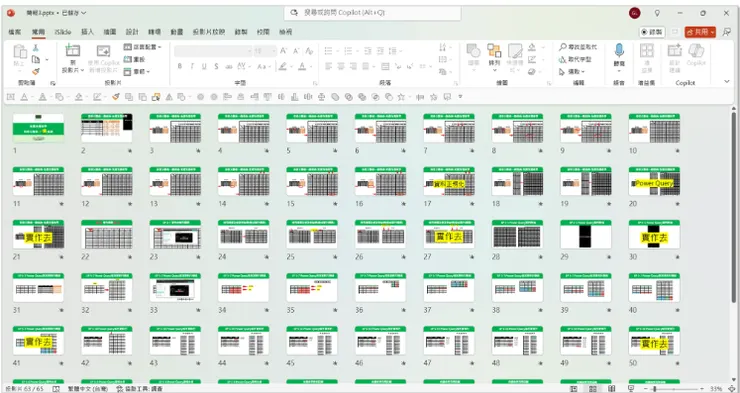Click the Copilot icon in ribbon
This screenshot has width=740, height=393.
tap(696, 51)
